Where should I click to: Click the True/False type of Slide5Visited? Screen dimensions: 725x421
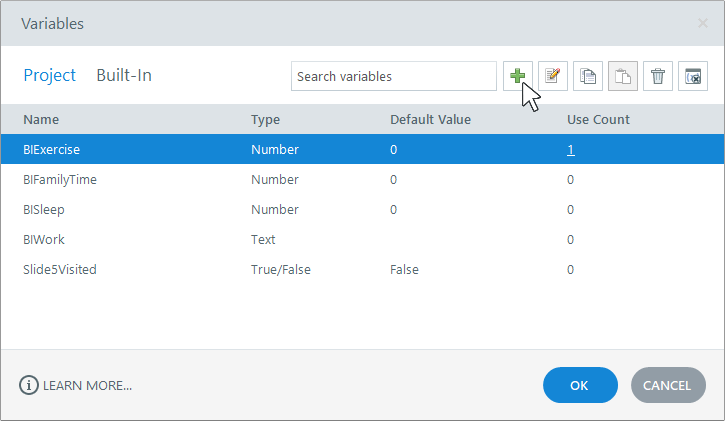click(281, 269)
